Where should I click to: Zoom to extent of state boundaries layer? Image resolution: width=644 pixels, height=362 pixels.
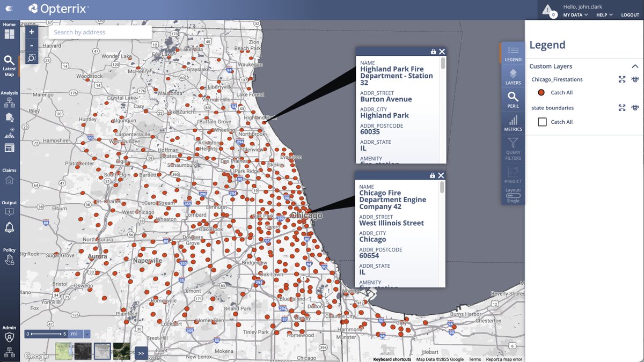[622, 108]
